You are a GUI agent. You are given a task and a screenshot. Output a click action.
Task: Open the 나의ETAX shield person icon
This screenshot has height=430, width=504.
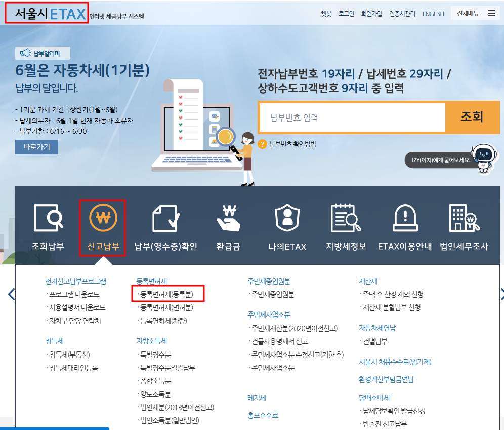pyautogui.click(x=287, y=218)
